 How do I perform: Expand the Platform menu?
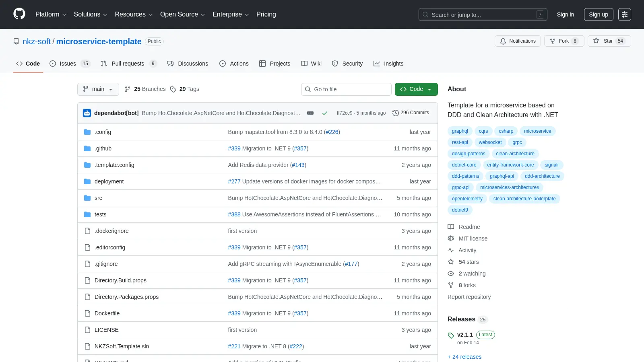pyautogui.click(x=51, y=14)
